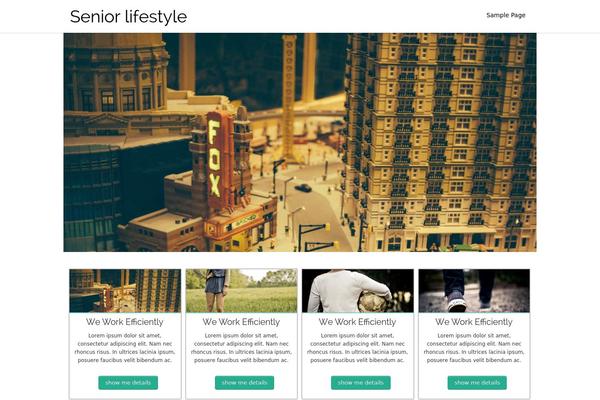600x400 pixels.
Task: Click Lorem ipsum paragraph in ball photo card
Action: (357, 348)
